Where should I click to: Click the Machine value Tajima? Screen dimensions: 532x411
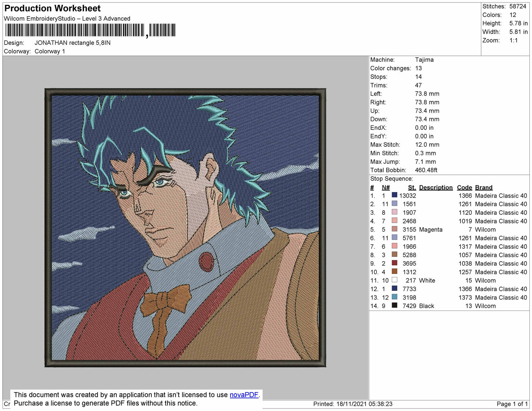coord(424,60)
